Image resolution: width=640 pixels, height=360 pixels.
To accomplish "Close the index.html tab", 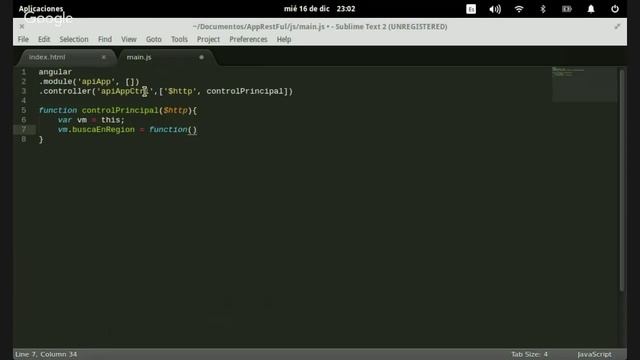I will (x=104, y=57).
